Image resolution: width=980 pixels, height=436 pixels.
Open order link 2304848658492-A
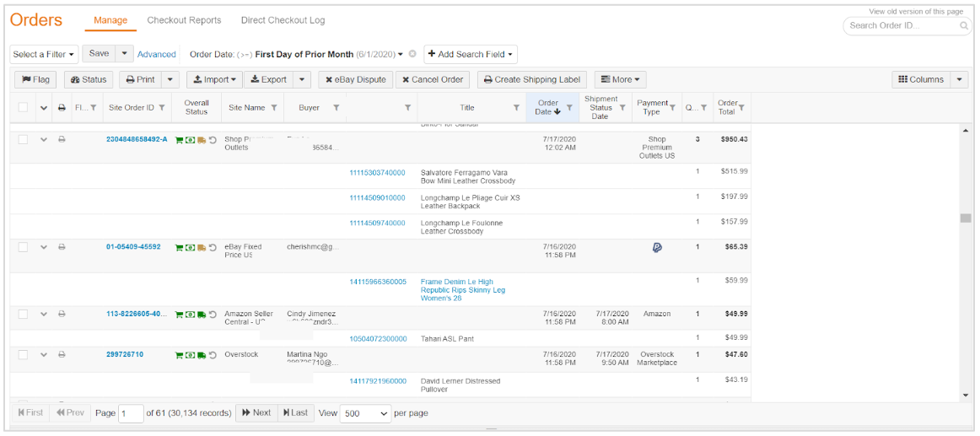coord(137,140)
